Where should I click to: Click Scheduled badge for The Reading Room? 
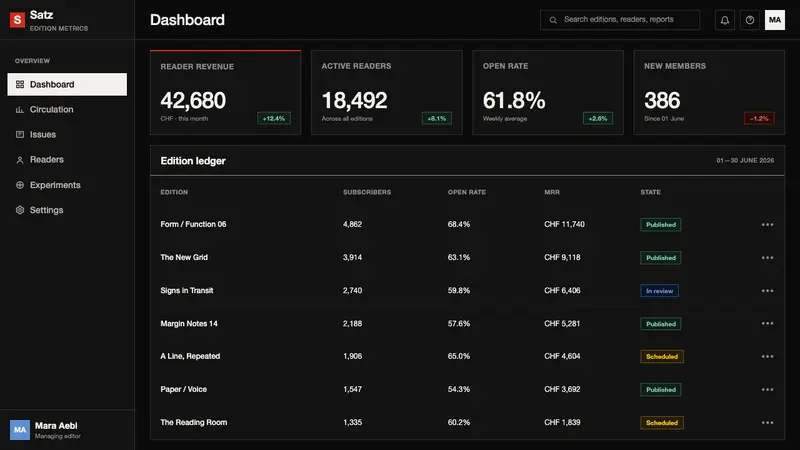(x=662, y=422)
